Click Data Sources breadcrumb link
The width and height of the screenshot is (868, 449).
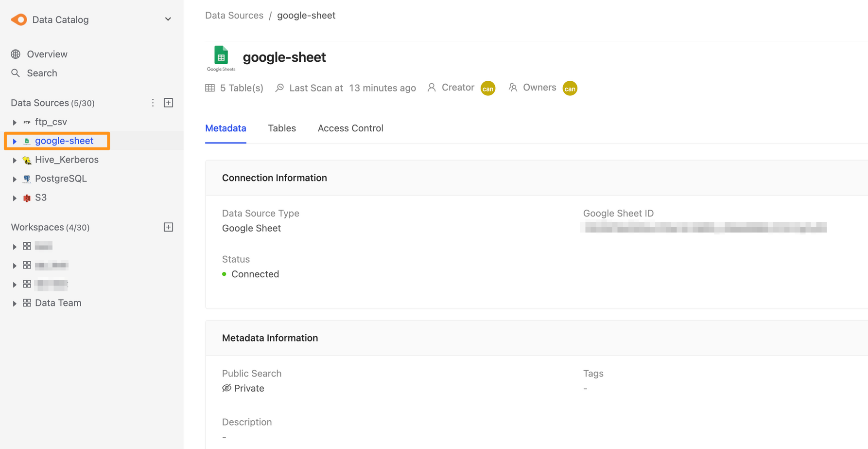point(234,16)
